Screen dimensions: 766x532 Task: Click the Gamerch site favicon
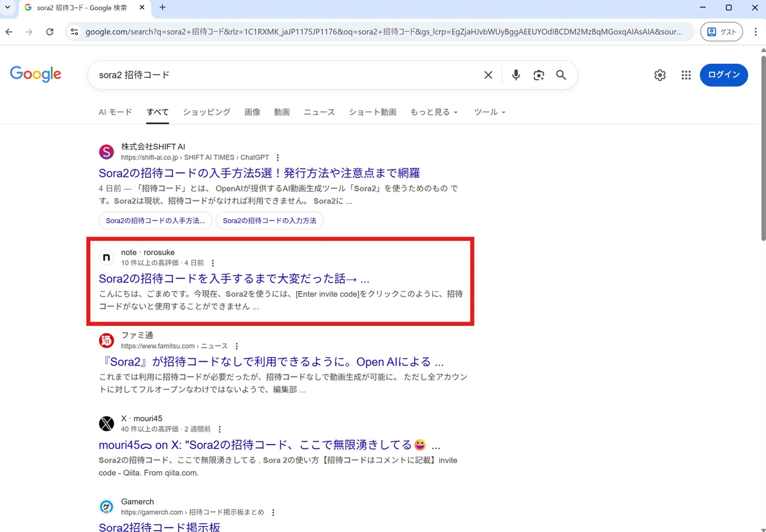(107, 507)
